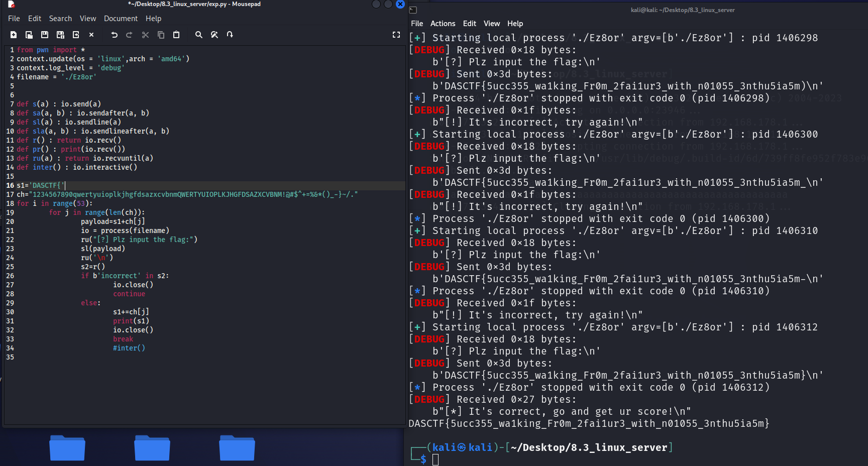Screen dimensions: 868x466
Task: Close the document using the toolbar X
Action: pos(91,35)
